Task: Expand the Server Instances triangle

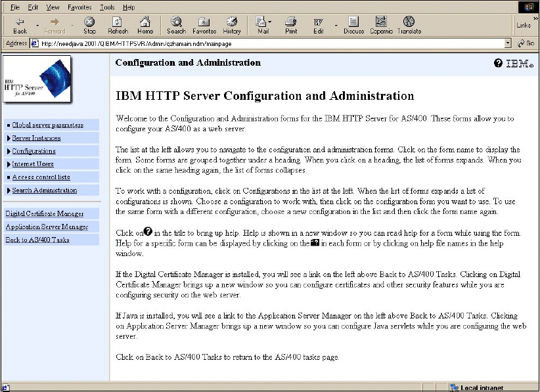Action: (9, 138)
